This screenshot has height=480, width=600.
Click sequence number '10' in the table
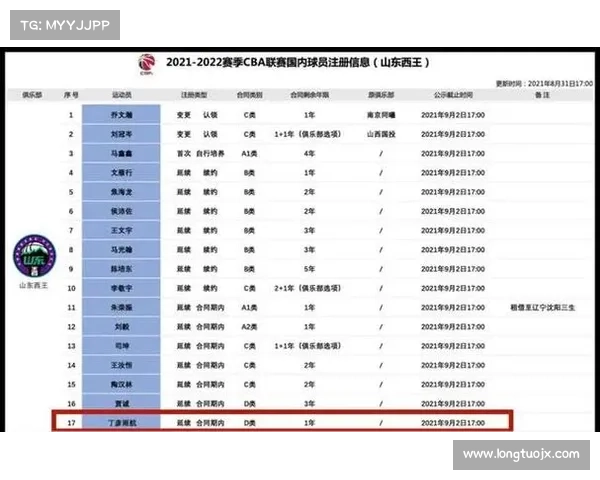[71, 288]
